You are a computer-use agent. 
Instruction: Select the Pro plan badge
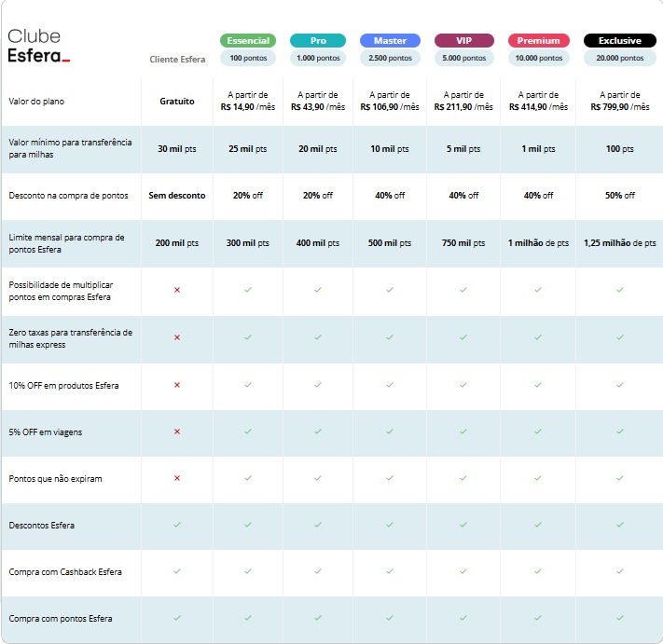click(x=317, y=41)
